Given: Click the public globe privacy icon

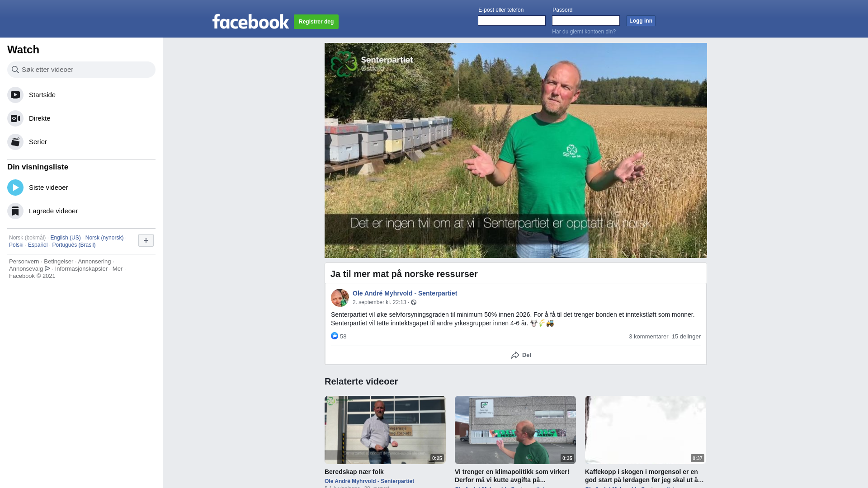Looking at the screenshot, I should pos(413,302).
